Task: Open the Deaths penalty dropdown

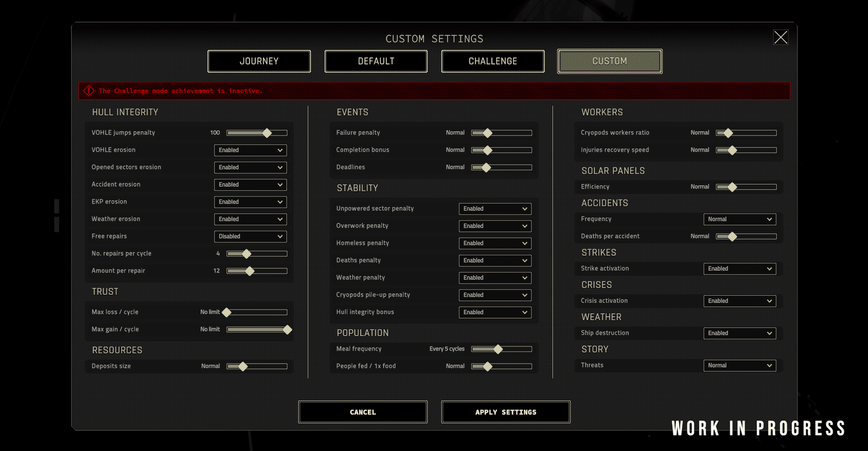Action: coord(495,261)
